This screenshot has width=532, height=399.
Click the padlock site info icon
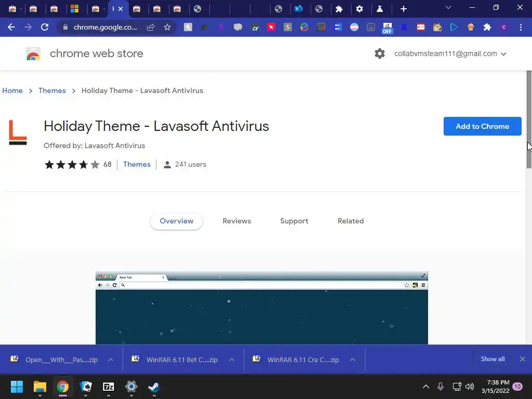click(x=65, y=27)
